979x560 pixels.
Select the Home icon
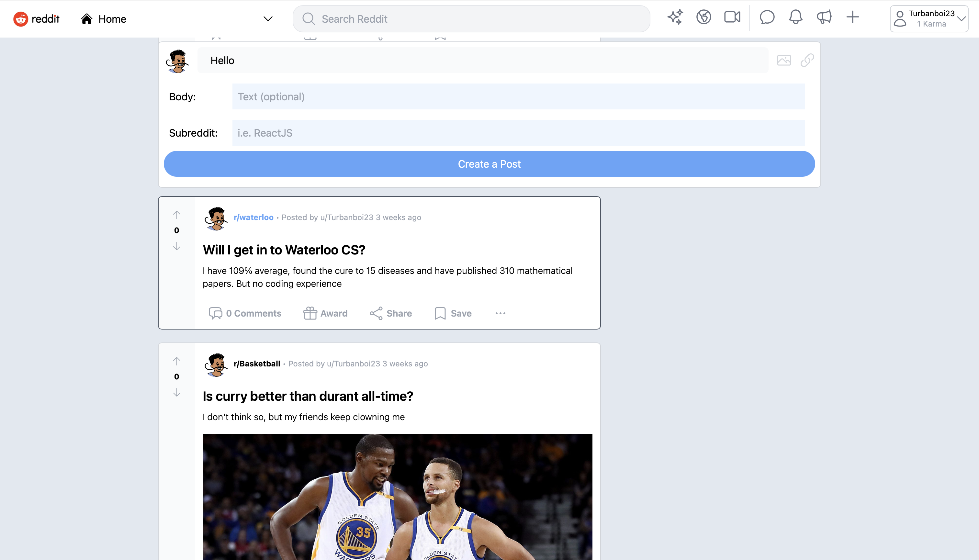click(86, 18)
